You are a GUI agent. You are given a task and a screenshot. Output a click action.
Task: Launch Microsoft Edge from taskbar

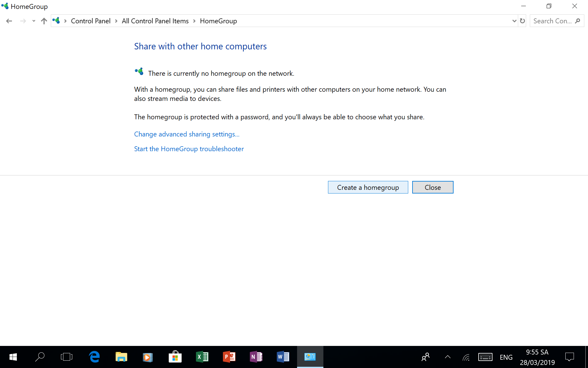click(94, 357)
